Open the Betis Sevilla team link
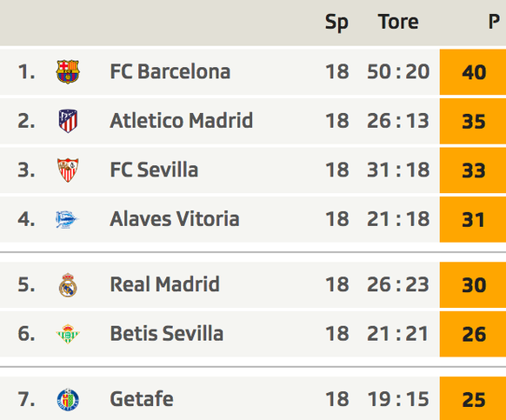 pos(167,334)
